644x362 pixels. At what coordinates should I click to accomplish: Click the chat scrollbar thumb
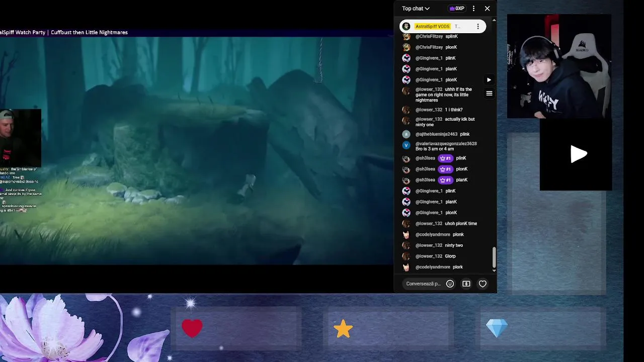pos(494,257)
